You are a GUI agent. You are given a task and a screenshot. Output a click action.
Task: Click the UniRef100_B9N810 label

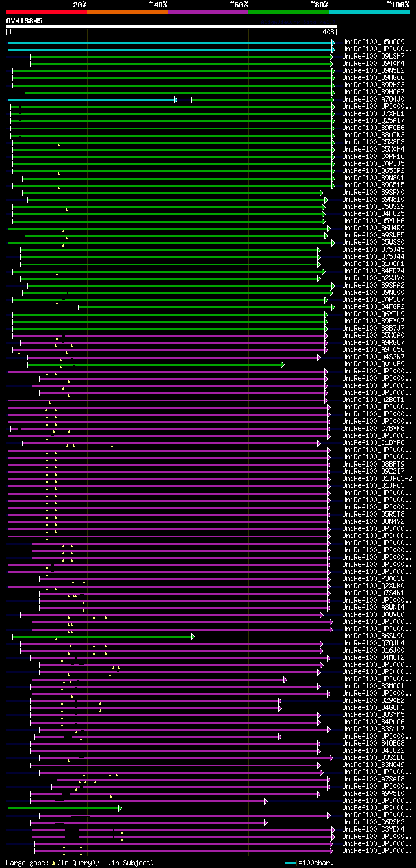[373, 199]
